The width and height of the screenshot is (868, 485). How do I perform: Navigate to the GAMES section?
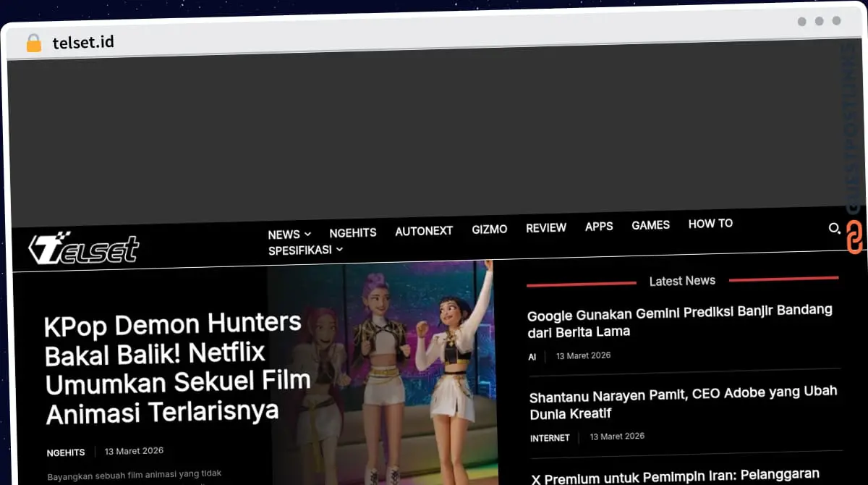(650, 225)
